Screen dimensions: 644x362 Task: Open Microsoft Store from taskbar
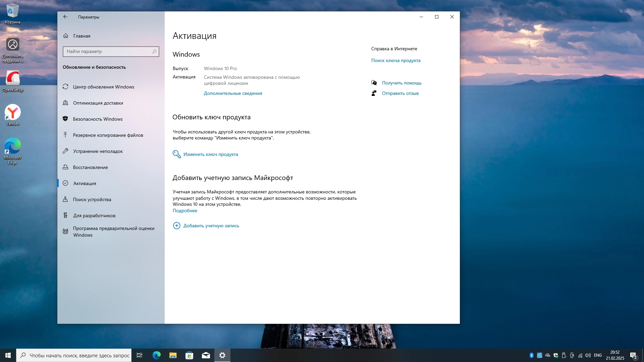190,355
